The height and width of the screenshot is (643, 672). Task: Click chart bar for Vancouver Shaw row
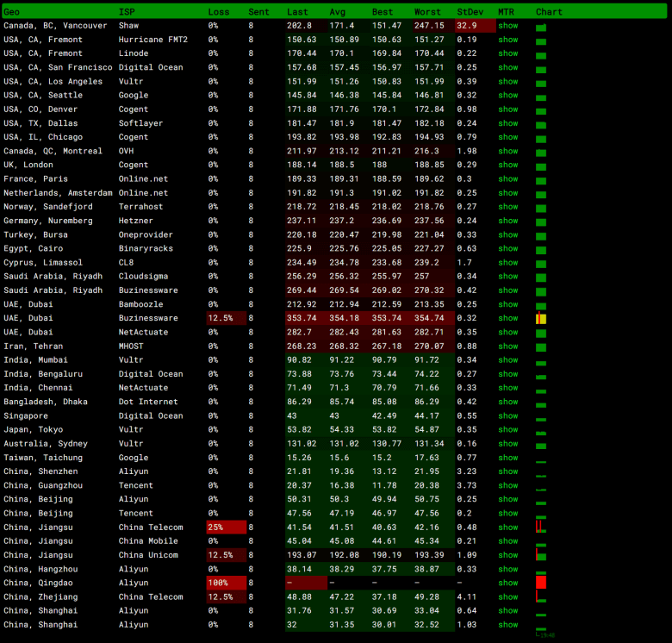click(x=541, y=28)
